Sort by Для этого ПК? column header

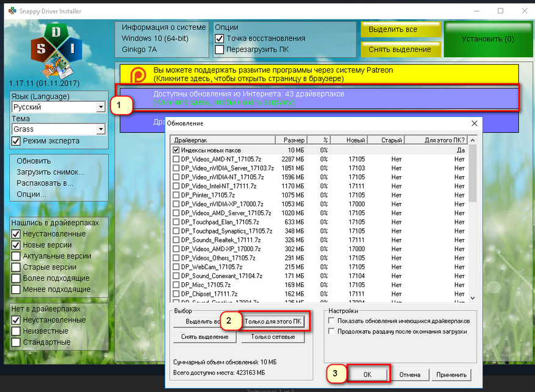click(436, 140)
